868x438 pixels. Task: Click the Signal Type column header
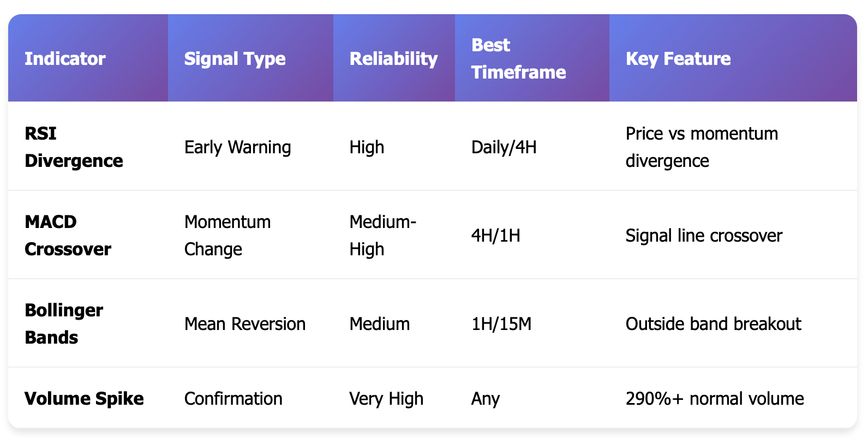tap(250, 58)
